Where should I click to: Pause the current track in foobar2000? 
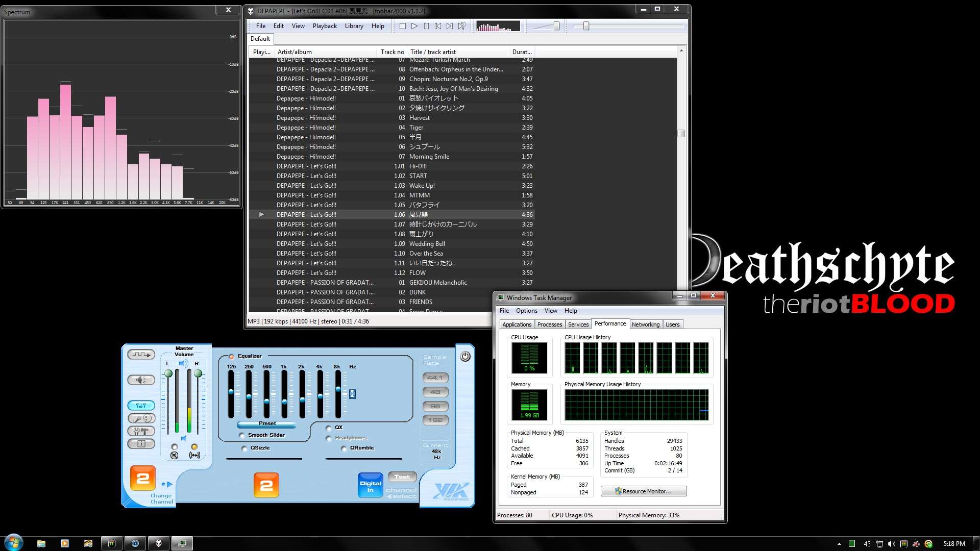point(427,26)
